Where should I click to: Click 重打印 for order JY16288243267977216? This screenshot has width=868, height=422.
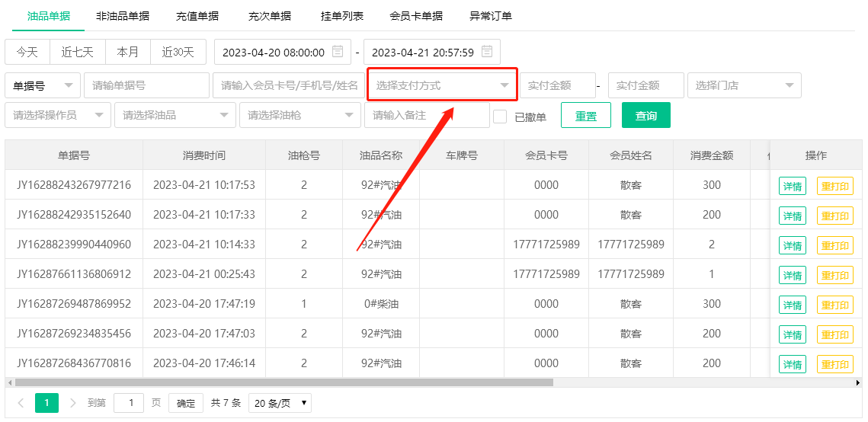(835, 186)
